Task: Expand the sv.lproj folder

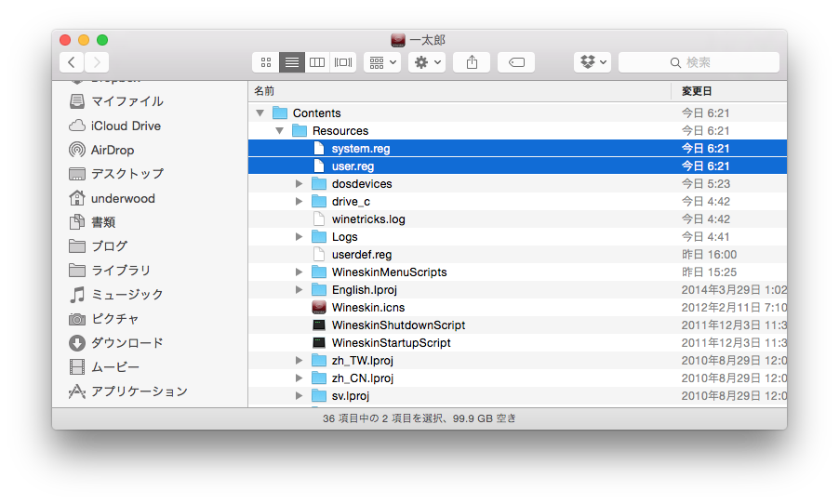Action: (x=299, y=395)
